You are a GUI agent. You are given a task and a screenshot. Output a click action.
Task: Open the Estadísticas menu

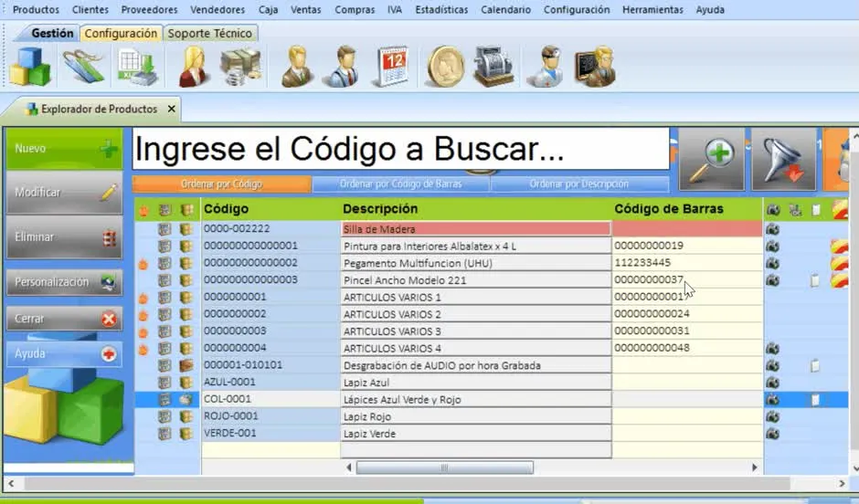point(441,10)
